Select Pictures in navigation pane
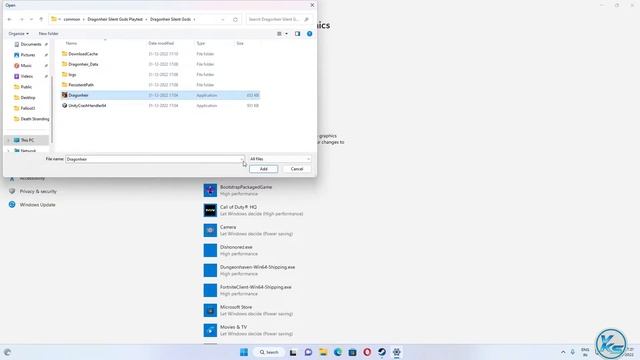640x360 pixels. (x=29, y=55)
